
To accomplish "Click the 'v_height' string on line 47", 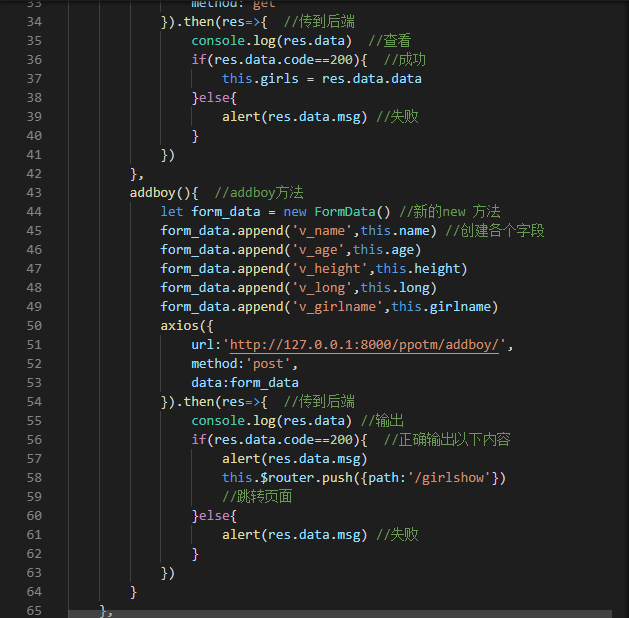I will click(330, 269).
